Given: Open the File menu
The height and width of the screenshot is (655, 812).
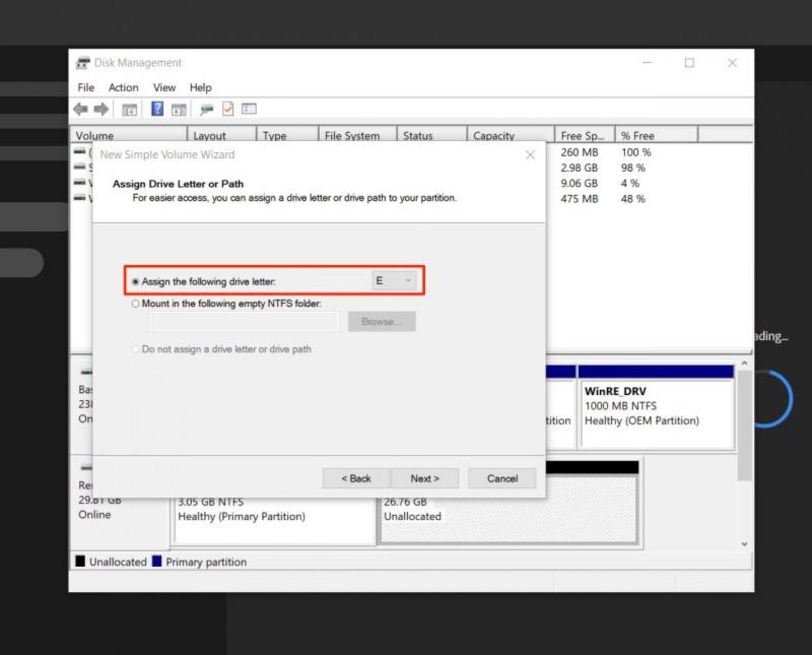Looking at the screenshot, I should (x=86, y=88).
